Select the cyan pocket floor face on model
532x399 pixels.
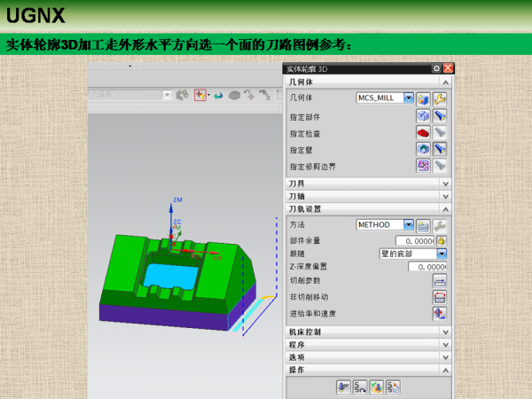tap(171, 276)
